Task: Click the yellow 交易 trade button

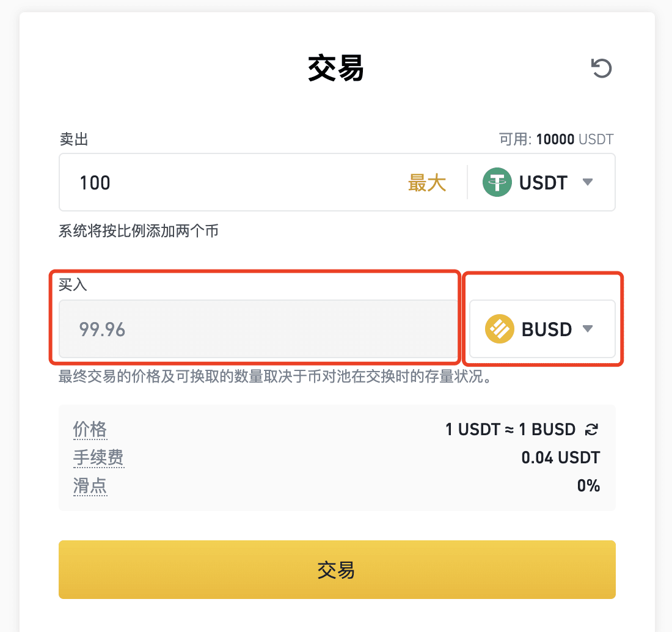Action: point(337,570)
